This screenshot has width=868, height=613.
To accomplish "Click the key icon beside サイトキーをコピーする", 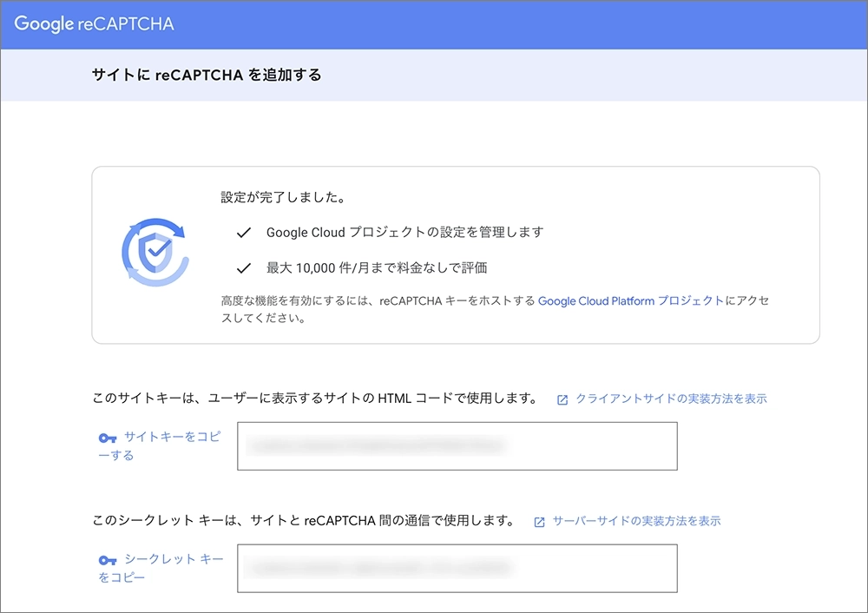I will coord(108,438).
